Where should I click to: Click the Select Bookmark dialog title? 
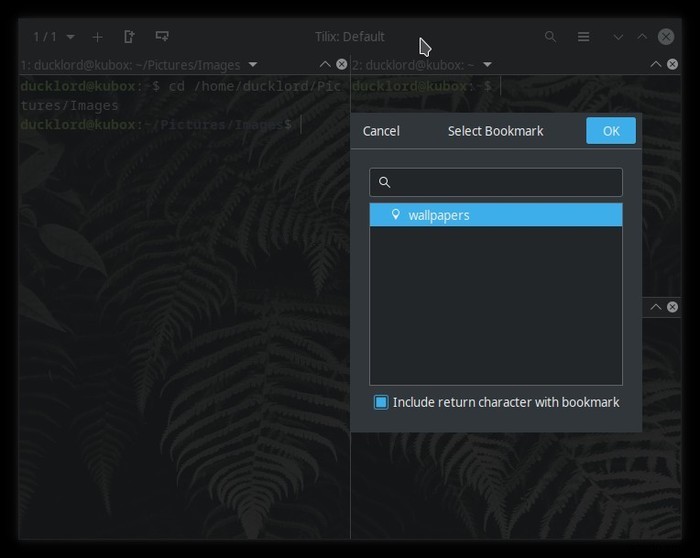(496, 131)
